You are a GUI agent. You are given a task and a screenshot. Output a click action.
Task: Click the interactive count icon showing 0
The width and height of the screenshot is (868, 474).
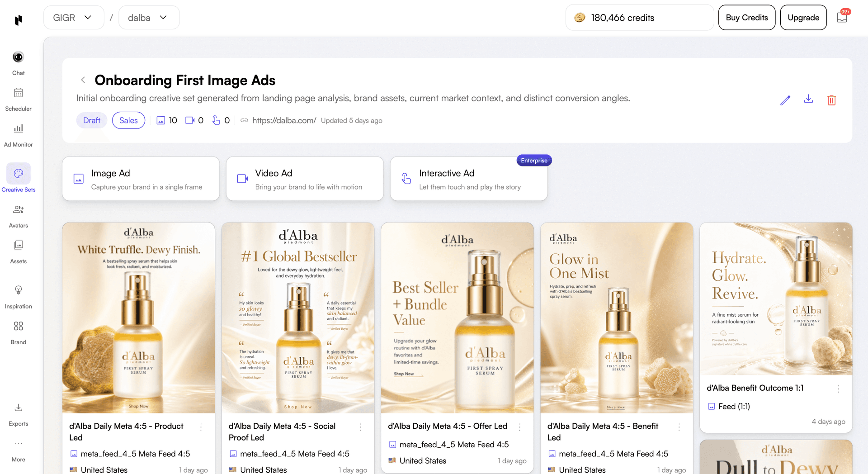pos(216,120)
